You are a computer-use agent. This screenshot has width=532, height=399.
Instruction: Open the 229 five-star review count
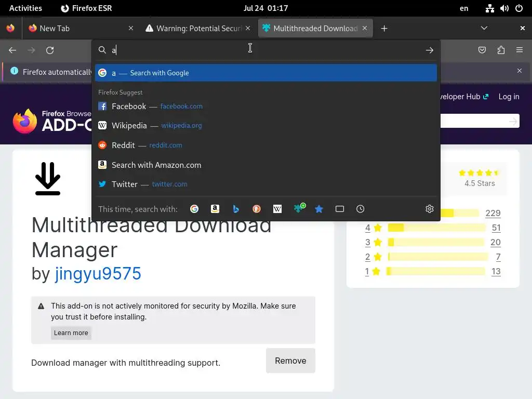point(493,213)
